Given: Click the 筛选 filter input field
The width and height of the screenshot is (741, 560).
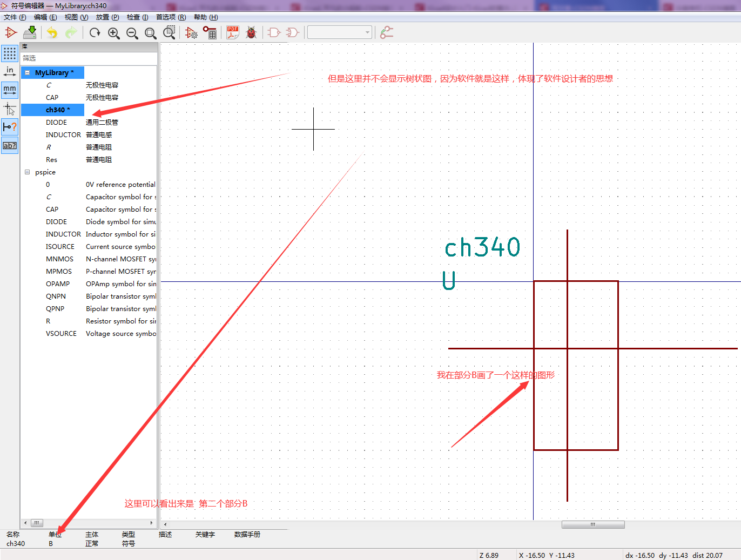Looking at the screenshot, I should coord(89,58).
